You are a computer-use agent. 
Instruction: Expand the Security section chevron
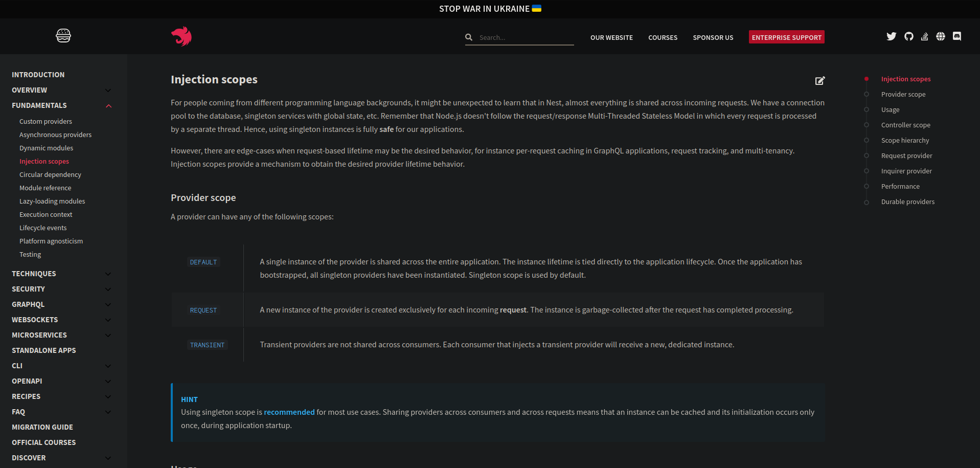pos(108,289)
